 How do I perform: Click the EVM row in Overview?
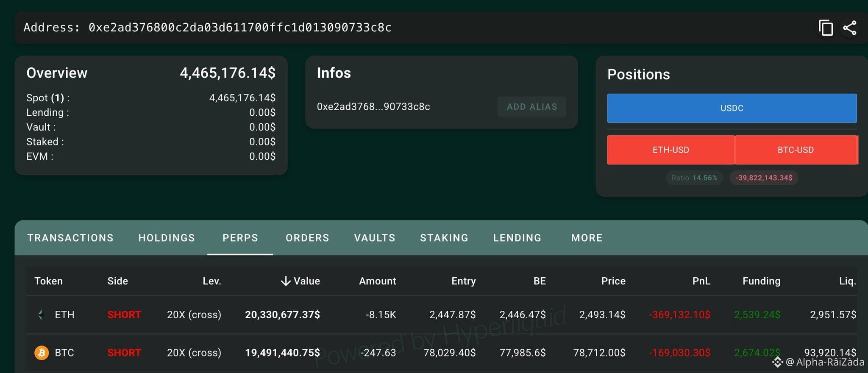coord(151,156)
